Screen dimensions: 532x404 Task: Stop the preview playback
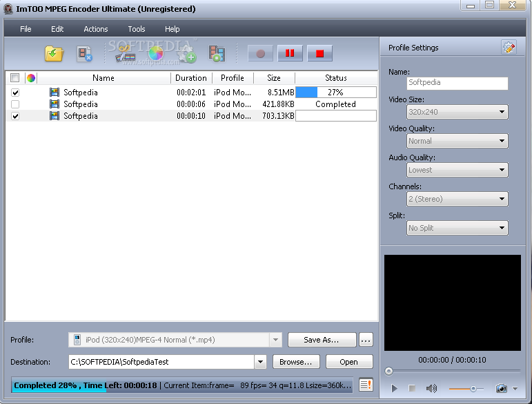click(412, 388)
